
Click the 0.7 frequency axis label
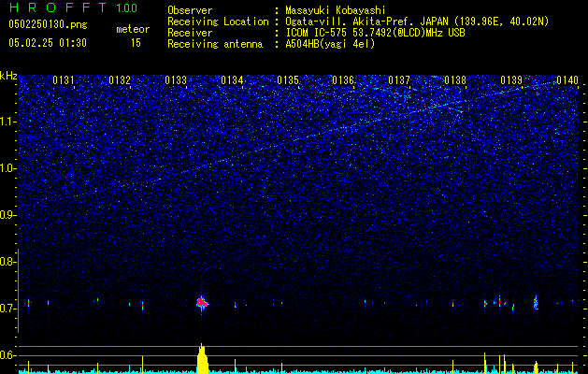tap(7, 309)
